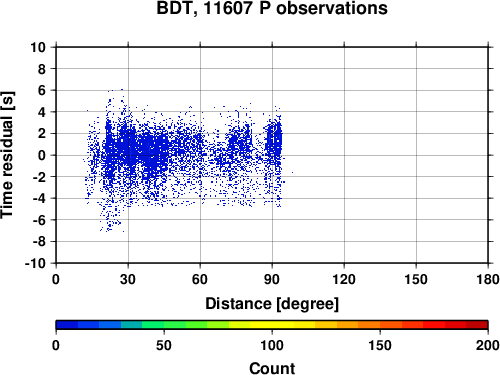Click the y-axis tick label "6"
The height and width of the screenshot is (375, 500).
coord(42,90)
